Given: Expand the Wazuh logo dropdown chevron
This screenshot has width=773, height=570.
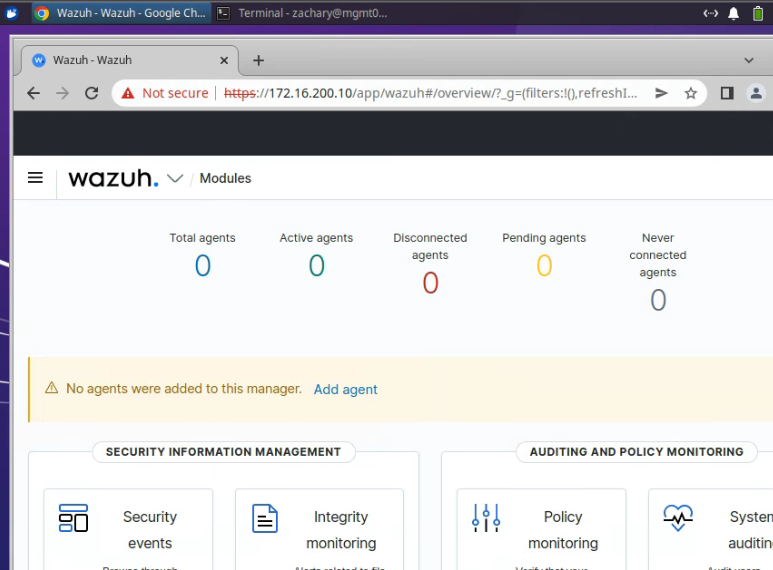Looking at the screenshot, I should (x=175, y=178).
